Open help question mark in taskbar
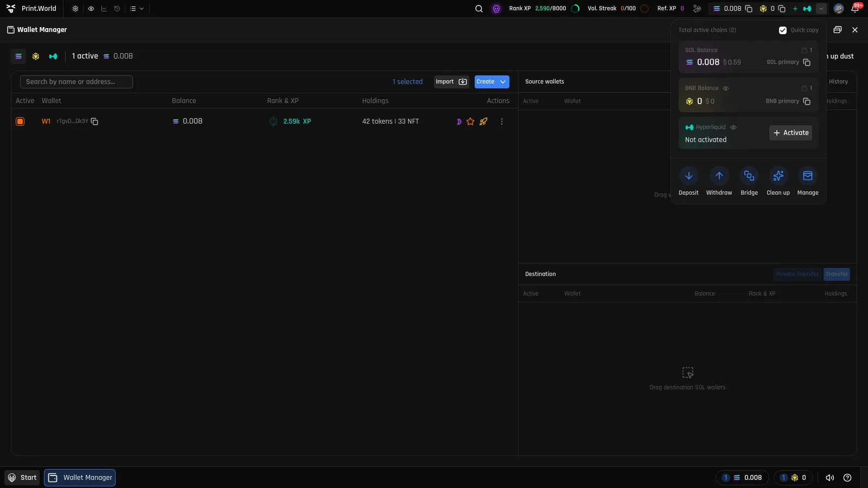868x488 pixels. click(x=847, y=478)
